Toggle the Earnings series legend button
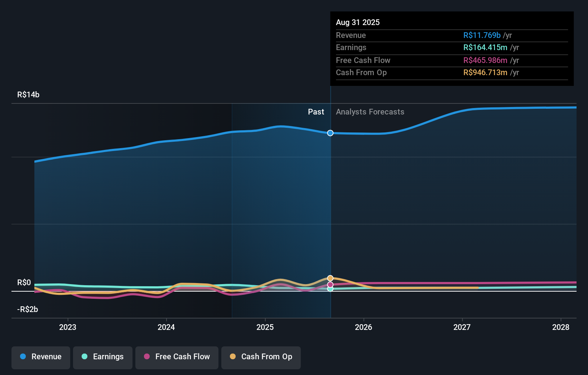The width and height of the screenshot is (588, 375). [x=103, y=357]
